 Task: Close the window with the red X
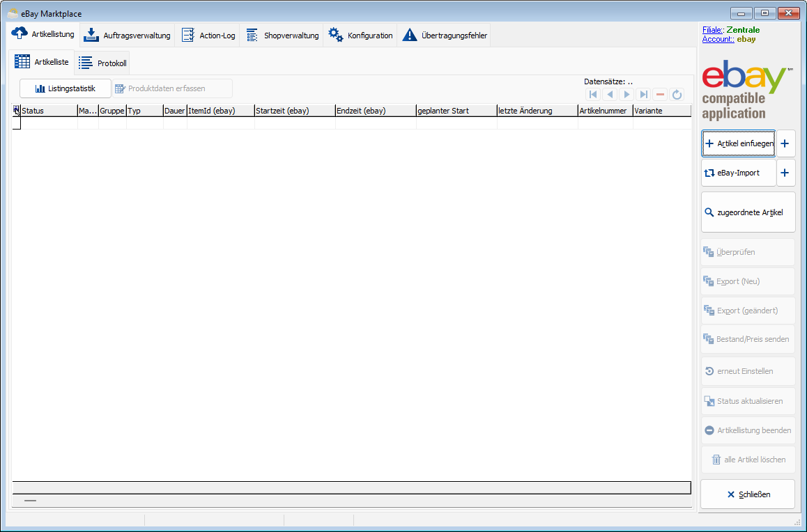[788, 13]
